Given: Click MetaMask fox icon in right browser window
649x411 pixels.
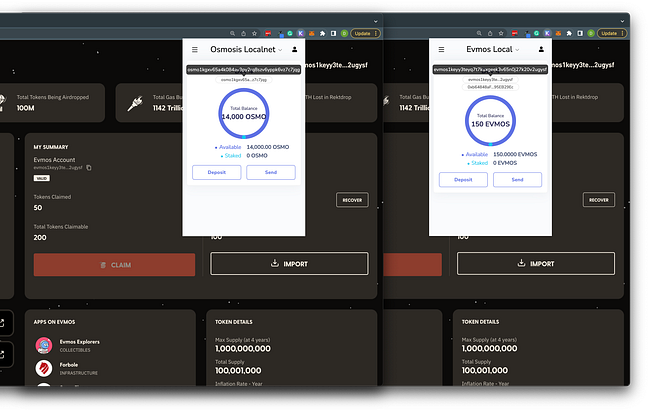Looking at the screenshot, I should coord(558,33).
